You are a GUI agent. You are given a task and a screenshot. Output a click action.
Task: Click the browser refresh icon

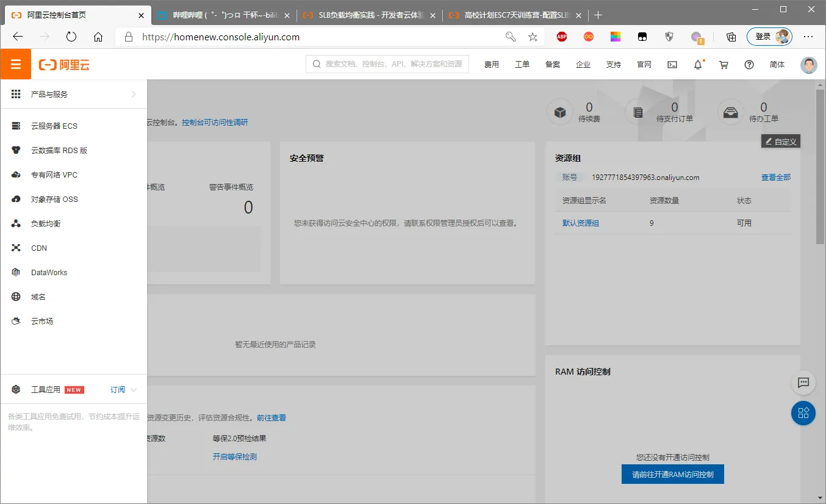click(x=71, y=37)
